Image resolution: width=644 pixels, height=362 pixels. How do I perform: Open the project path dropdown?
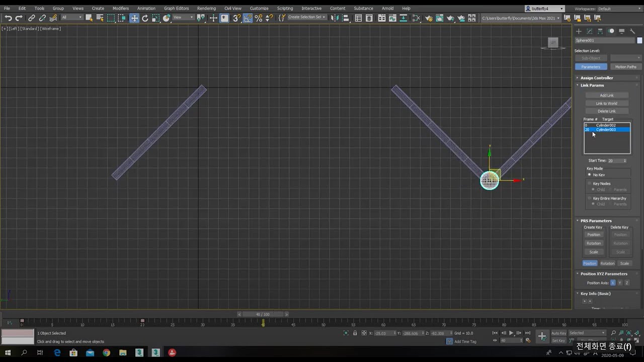pos(520,18)
